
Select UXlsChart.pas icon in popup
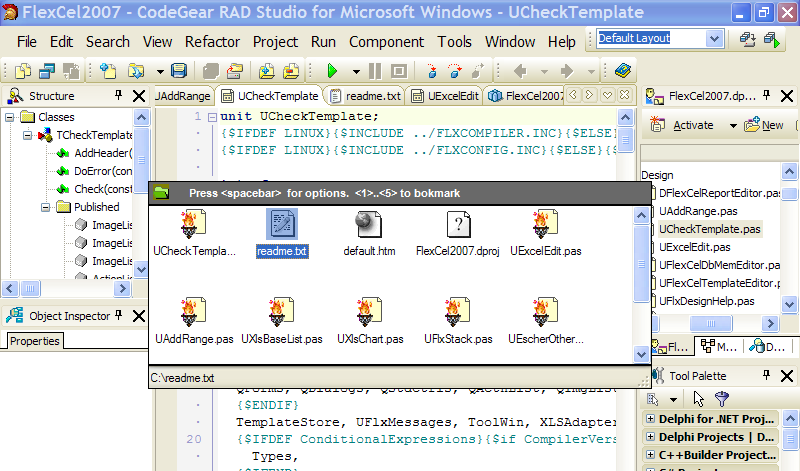(x=370, y=312)
